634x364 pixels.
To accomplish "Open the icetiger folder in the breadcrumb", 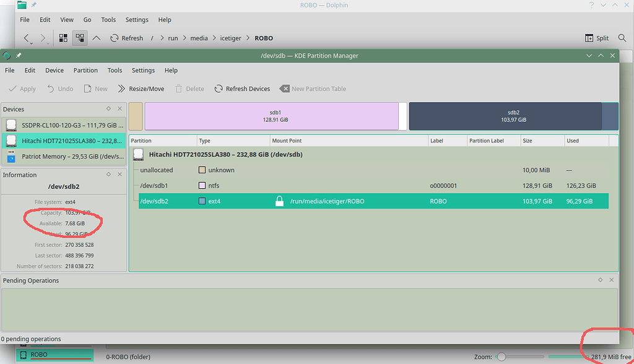I will pos(230,38).
